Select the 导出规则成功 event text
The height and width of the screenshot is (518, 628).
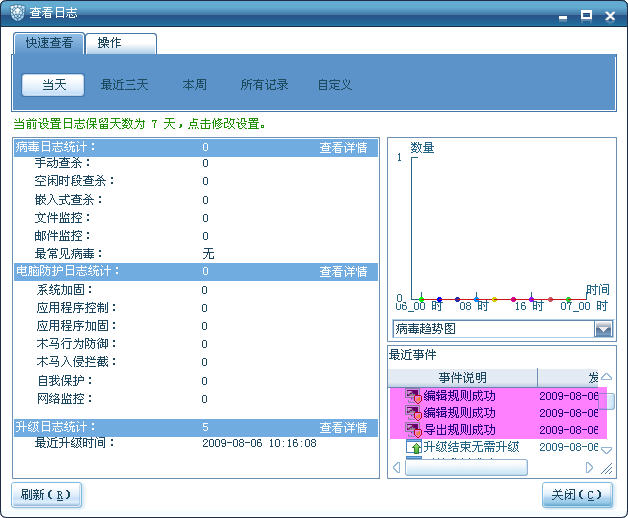point(459,430)
